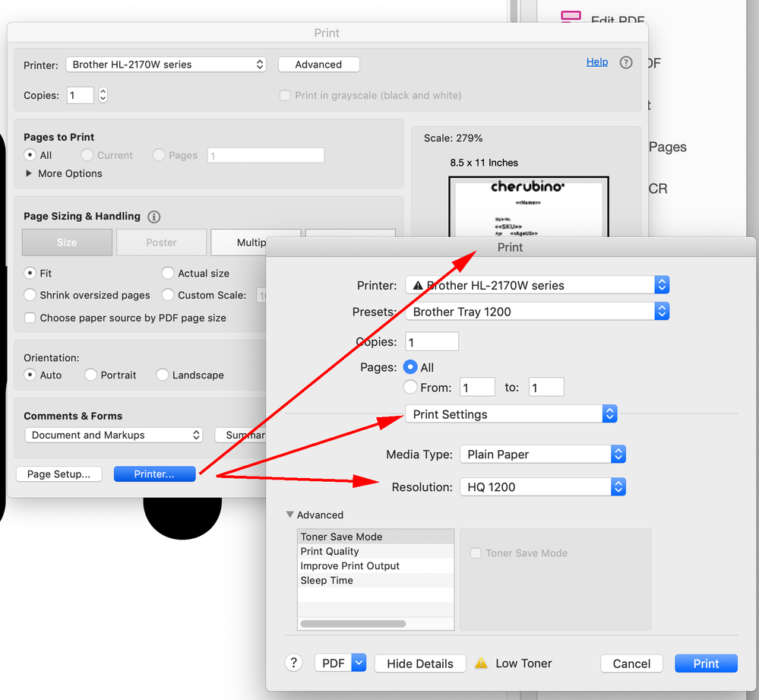
Task: Click the Copies field in Acrobat Print dialog
Action: click(81, 95)
